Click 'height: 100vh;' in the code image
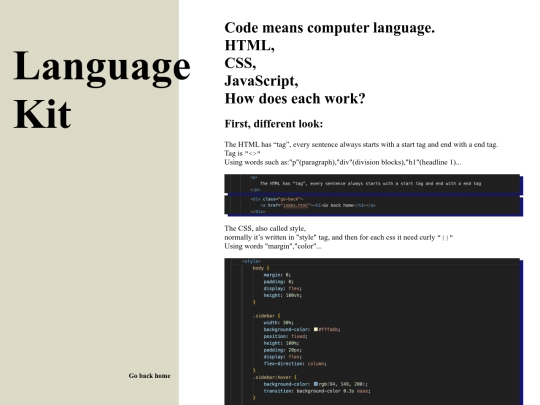The width and height of the screenshot is (540, 405). [283, 295]
